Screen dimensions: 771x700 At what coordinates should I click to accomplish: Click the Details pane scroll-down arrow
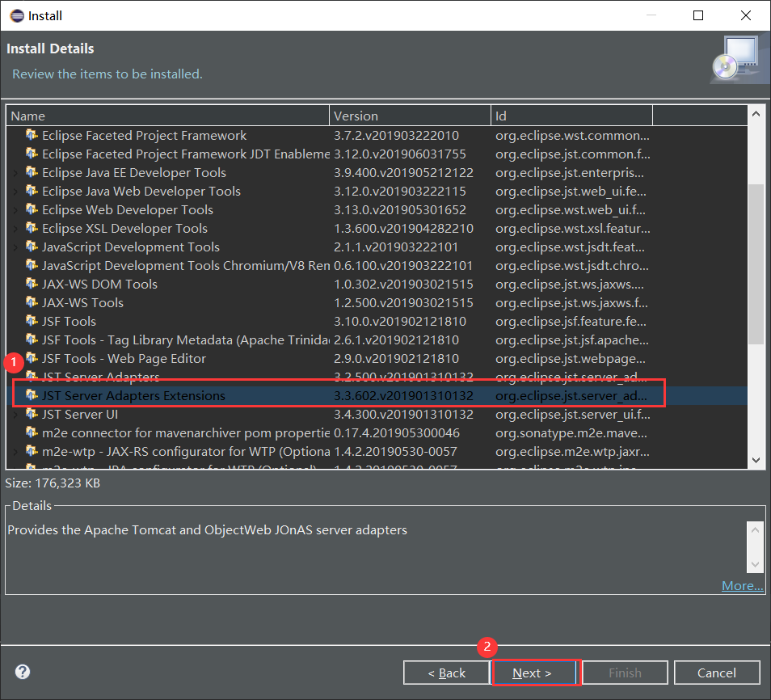click(x=756, y=564)
